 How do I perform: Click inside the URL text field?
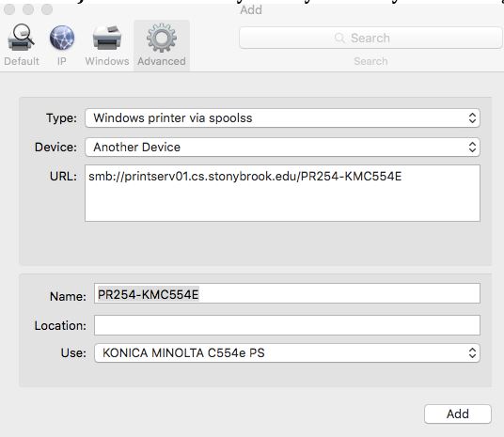pyautogui.click(x=282, y=193)
